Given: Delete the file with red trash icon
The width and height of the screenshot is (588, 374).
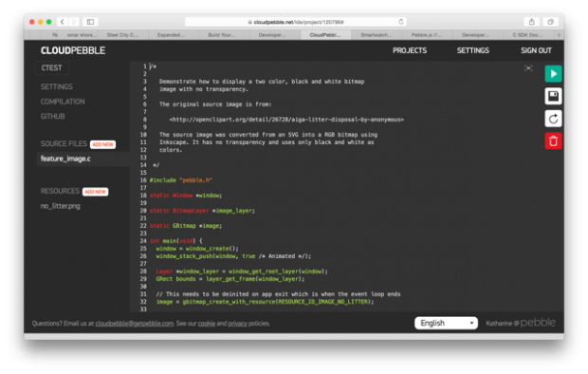Looking at the screenshot, I should [x=553, y=141].
